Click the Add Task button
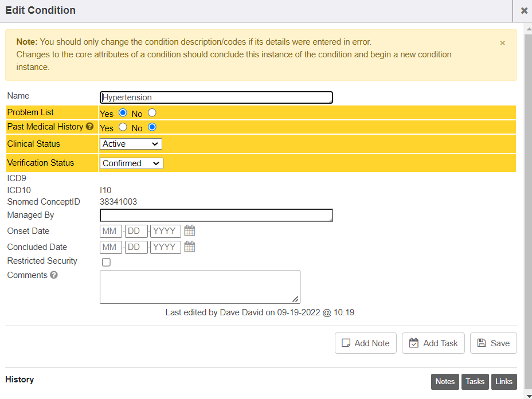 pos(433,343)
